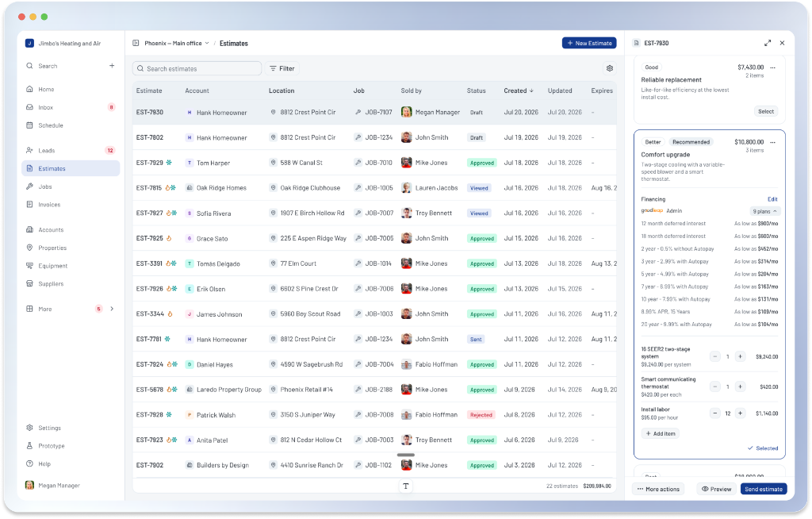Click the Sent status on EST-7781

click(x=476, y=339)
